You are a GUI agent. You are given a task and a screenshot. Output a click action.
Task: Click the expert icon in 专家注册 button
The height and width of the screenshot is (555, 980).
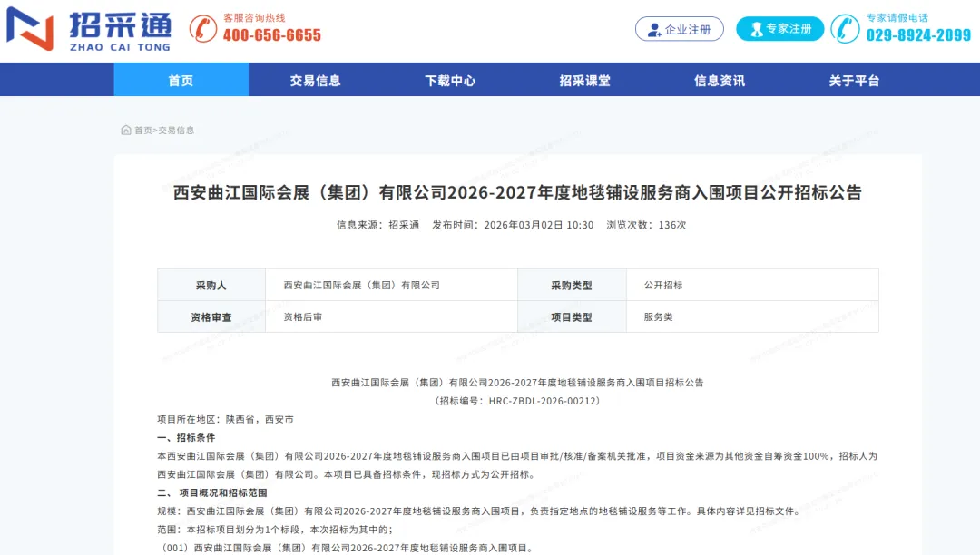pos(756,29)
